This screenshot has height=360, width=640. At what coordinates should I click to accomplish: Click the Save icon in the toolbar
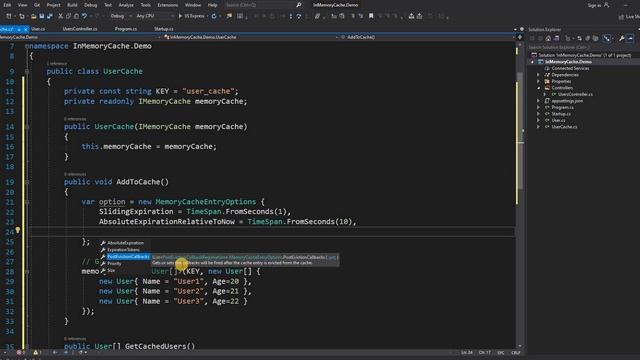[x=42, y=16]
